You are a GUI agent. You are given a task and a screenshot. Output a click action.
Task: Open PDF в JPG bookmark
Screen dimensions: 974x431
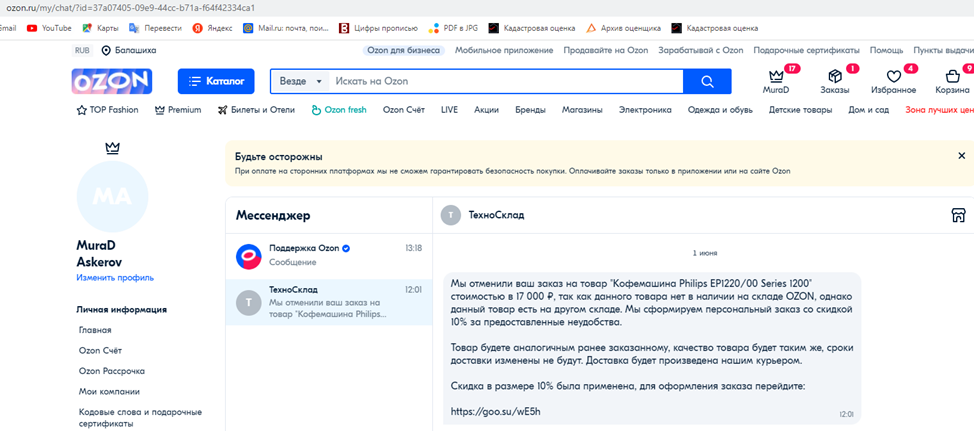[453, 28]
